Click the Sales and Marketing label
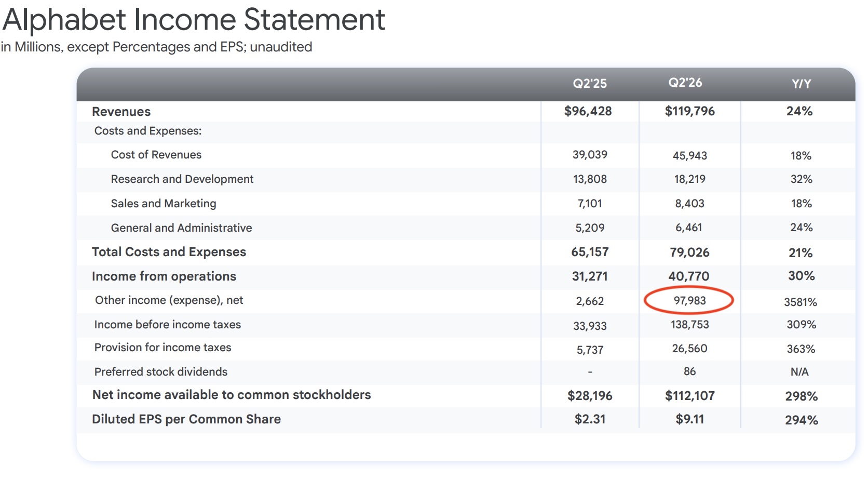 164,204
